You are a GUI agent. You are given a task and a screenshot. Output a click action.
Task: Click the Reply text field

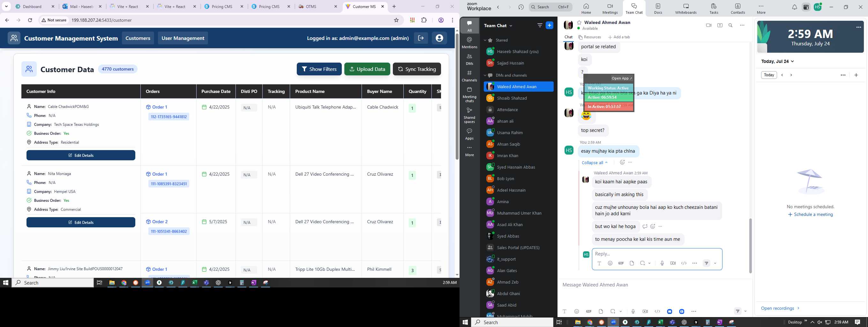(x=657, y=254)
